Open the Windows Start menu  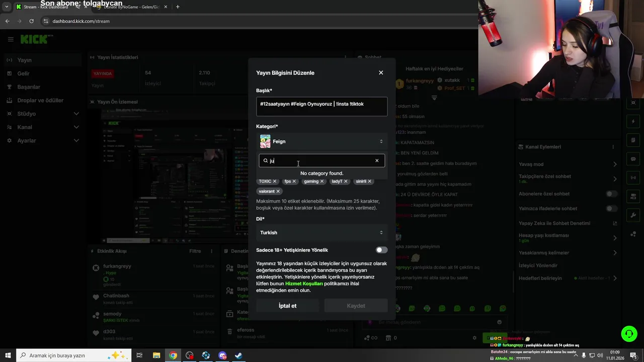[x=8, y=355]
